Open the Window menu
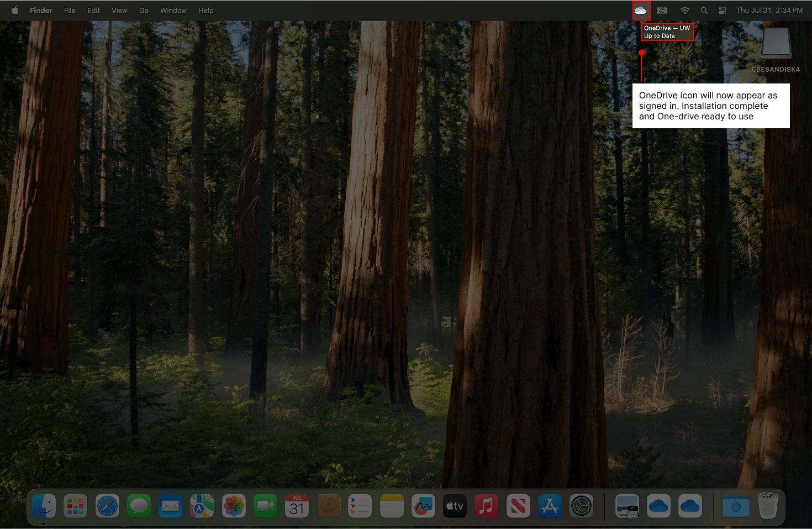 [173, 11]
